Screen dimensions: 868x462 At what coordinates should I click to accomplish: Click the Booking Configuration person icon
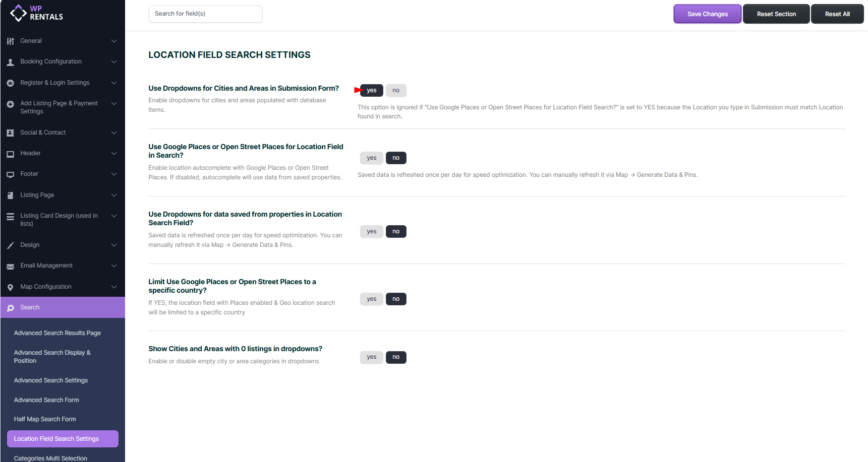pyautogui.click(x=10, y=62)
